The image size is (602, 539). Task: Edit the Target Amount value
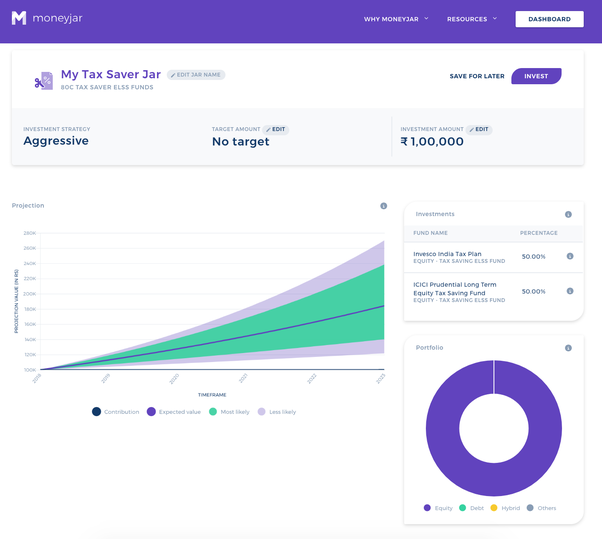click(x=276, y=129)
